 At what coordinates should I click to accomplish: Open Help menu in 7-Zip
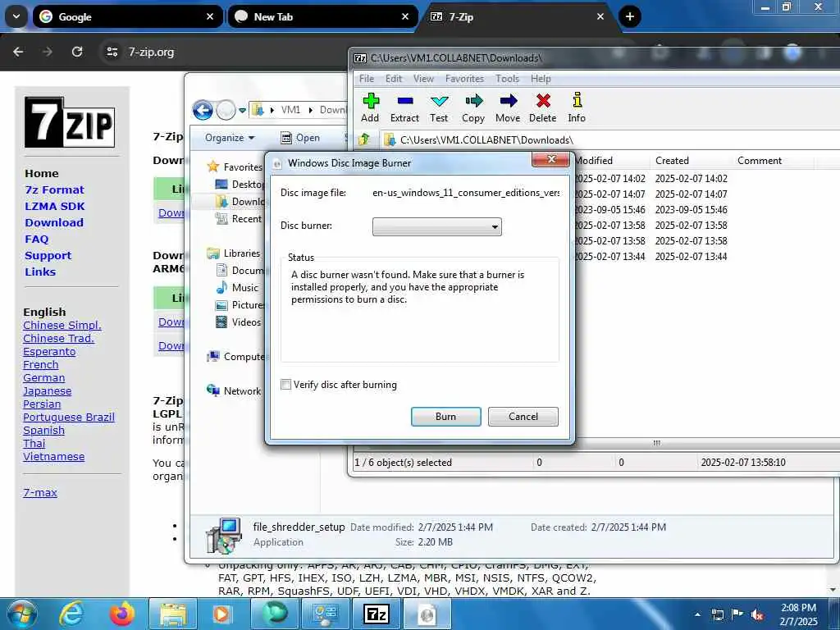click(541, 79)
